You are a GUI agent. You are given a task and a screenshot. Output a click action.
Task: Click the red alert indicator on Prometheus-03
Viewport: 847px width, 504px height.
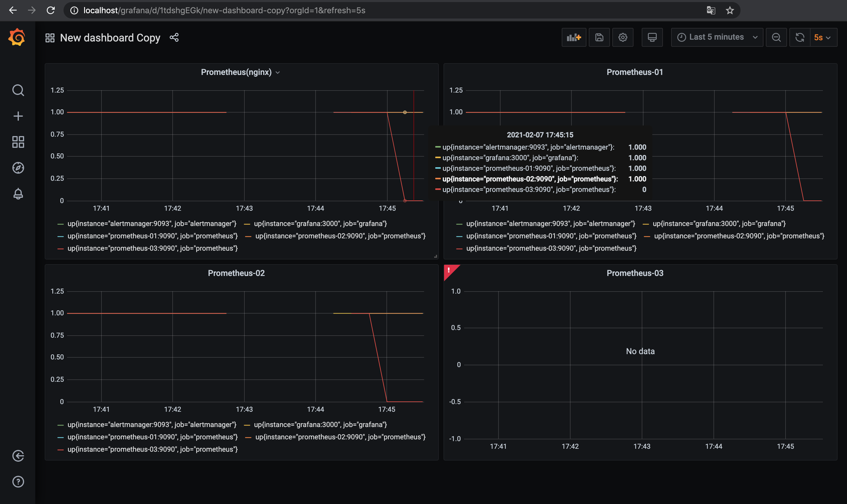(x=450, y=271)
